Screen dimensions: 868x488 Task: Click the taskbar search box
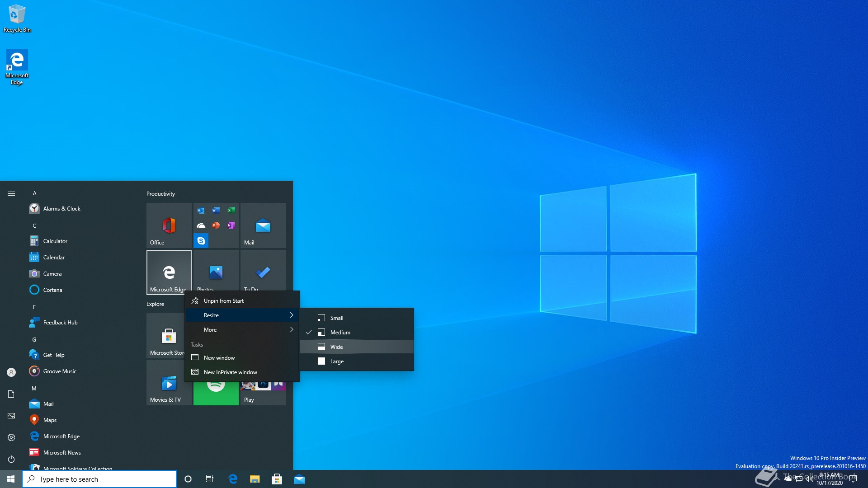(99, 479)
